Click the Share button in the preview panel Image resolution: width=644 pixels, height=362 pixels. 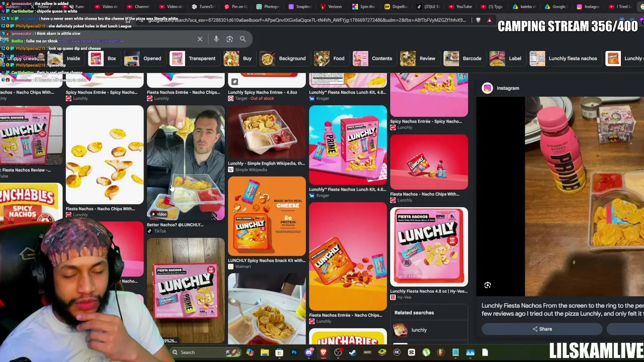point(542,329)
